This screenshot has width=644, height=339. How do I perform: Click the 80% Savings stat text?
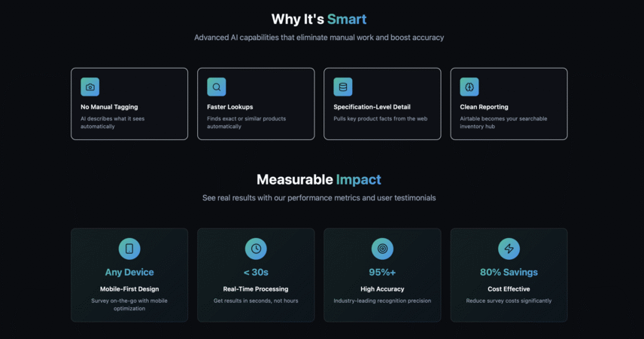point(509,273)
